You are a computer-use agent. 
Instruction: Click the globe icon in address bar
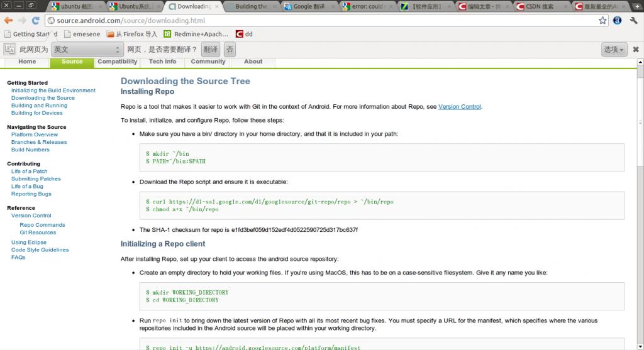tap(51, 21)
